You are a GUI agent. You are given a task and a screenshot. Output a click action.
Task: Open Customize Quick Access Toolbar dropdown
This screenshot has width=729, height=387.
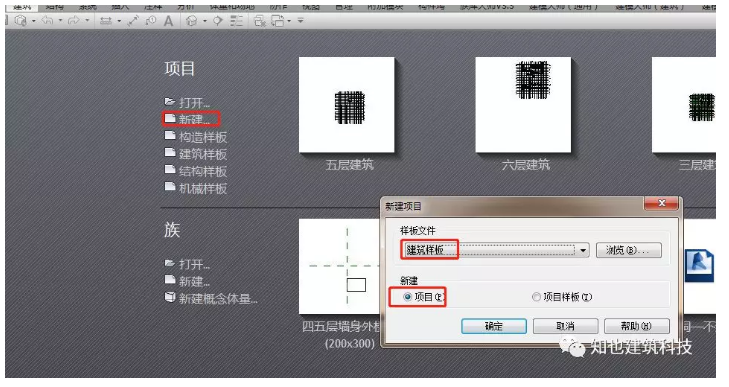click(301, 21)
